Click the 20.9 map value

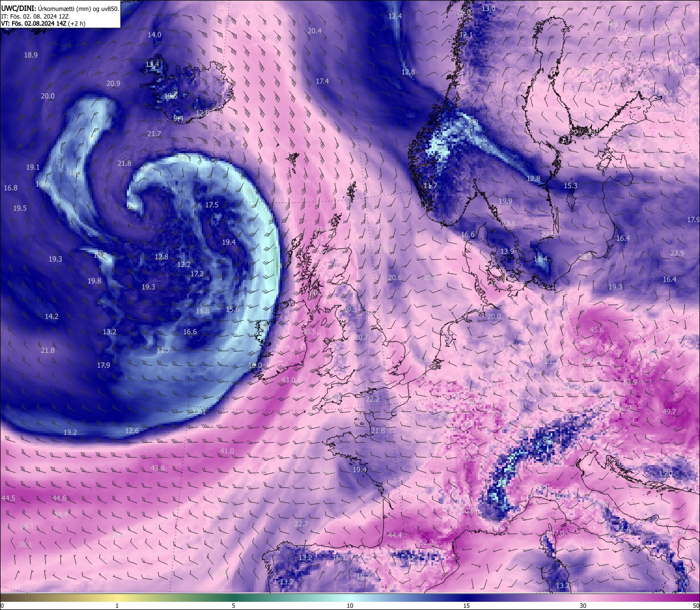113,83
